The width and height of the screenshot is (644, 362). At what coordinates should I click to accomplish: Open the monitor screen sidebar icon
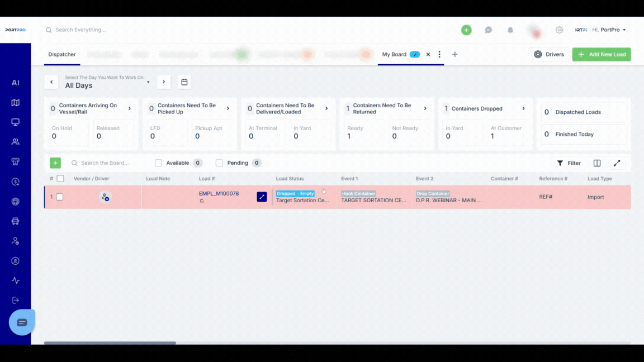(15, 122)
